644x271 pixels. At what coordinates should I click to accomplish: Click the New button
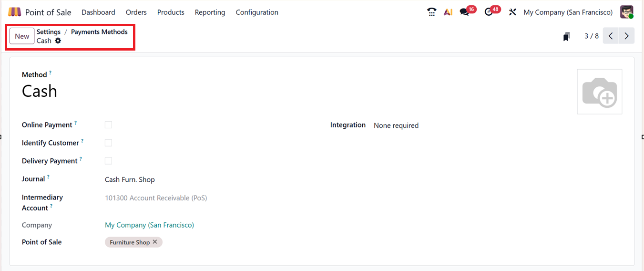[22, 36]
